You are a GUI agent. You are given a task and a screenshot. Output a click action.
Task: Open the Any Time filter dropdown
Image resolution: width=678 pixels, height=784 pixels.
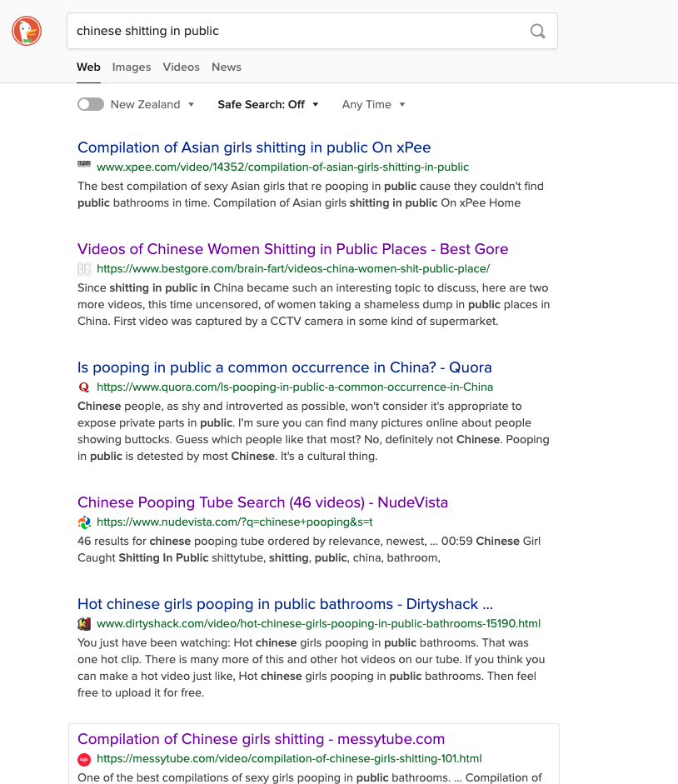373,104
